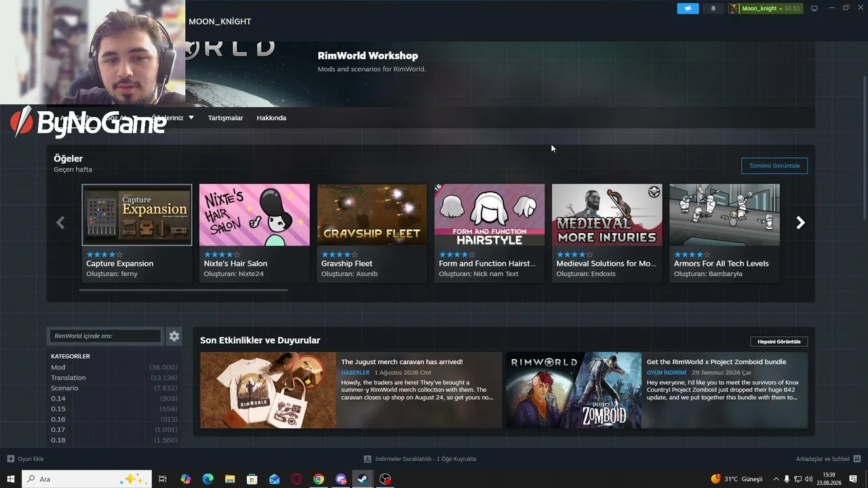Select the Gravship Fleet thumbnail

point(372,215)
